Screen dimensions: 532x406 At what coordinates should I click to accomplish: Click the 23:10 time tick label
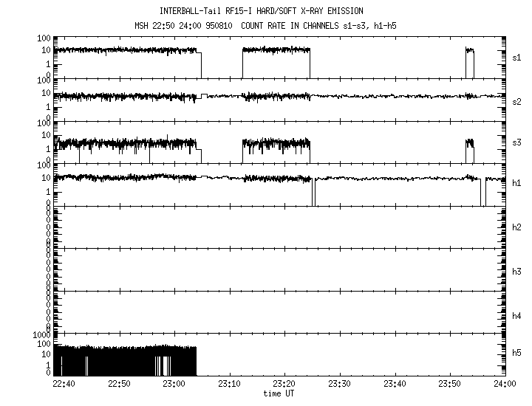click(x=229, y=384)
